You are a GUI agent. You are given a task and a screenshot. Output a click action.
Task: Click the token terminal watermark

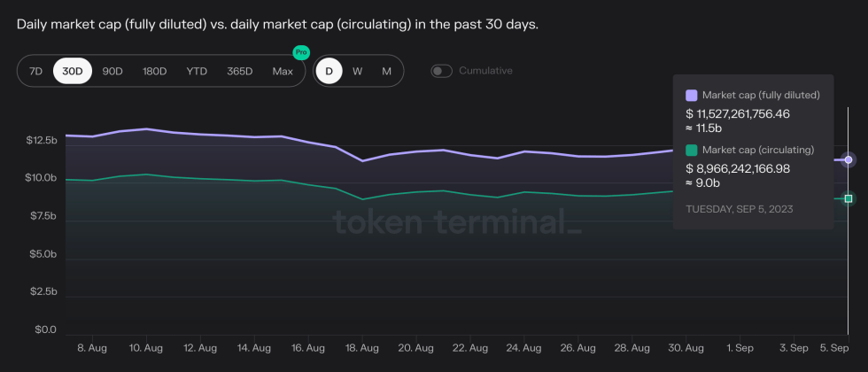pyautogui.click(x=457, y=221)
